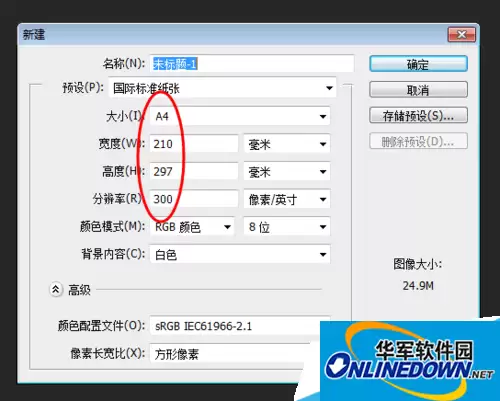Click the 高度 field showing 297
Screen dimensions: 500x401
(x=194, y=172)
